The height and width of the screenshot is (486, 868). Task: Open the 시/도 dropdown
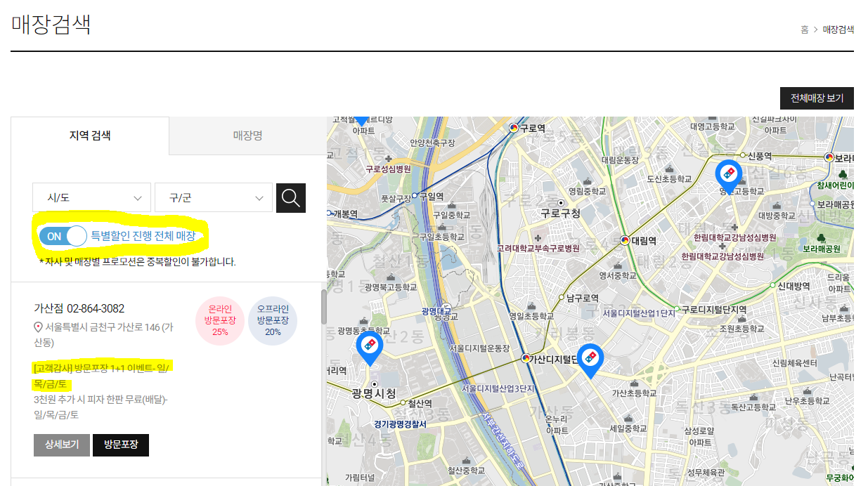pyautogui.click(x=91, y=197)
